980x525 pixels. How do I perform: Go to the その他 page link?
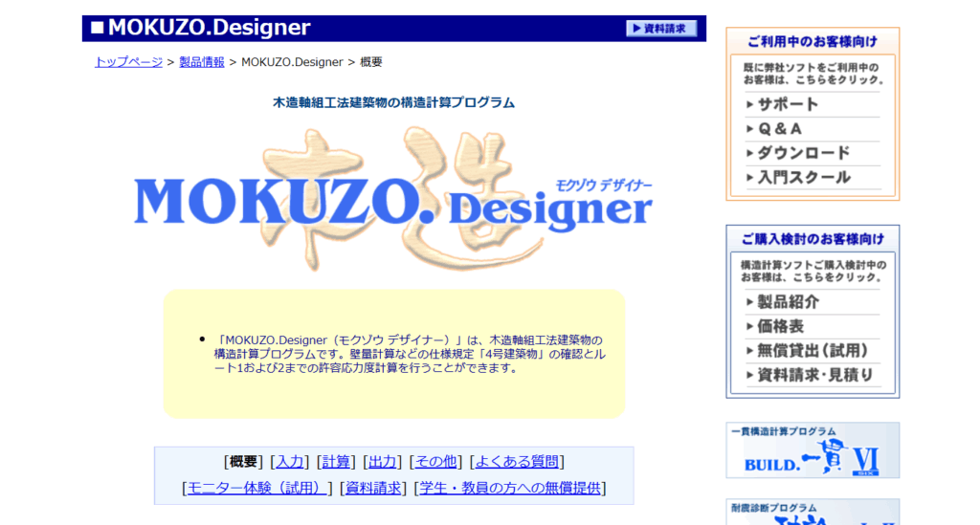point(435,461)
